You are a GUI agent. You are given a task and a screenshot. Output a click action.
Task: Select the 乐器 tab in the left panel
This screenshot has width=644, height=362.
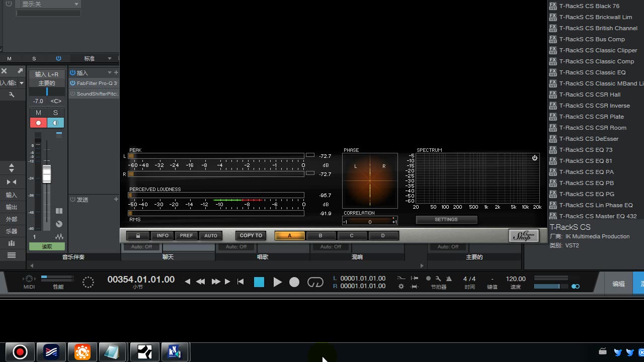coord(12,231)
